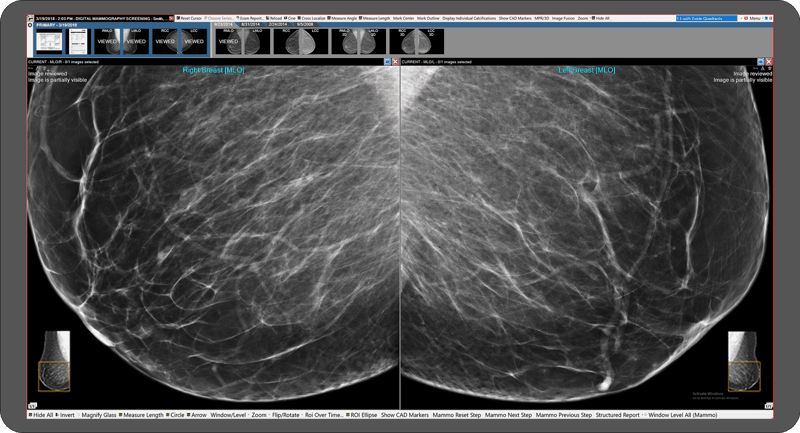Choose the Mark Center tool
The image size is (800, 433).
point(403,18)
